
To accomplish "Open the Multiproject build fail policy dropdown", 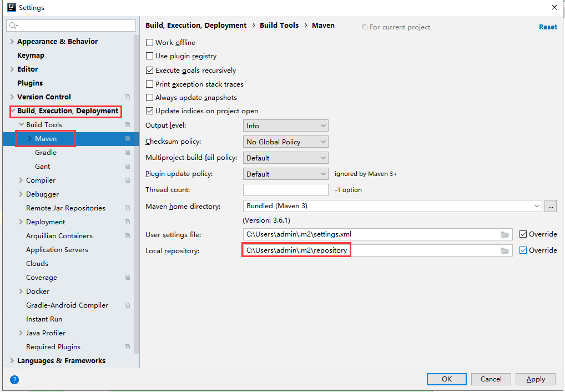I will pos(285,157).
